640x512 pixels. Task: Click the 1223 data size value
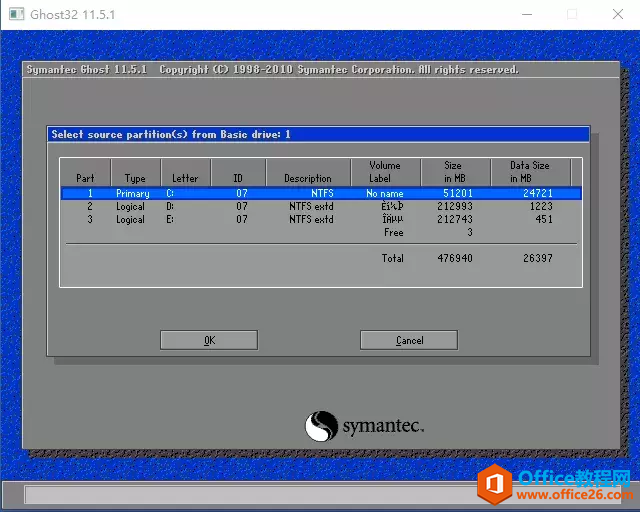click(541, 206)
